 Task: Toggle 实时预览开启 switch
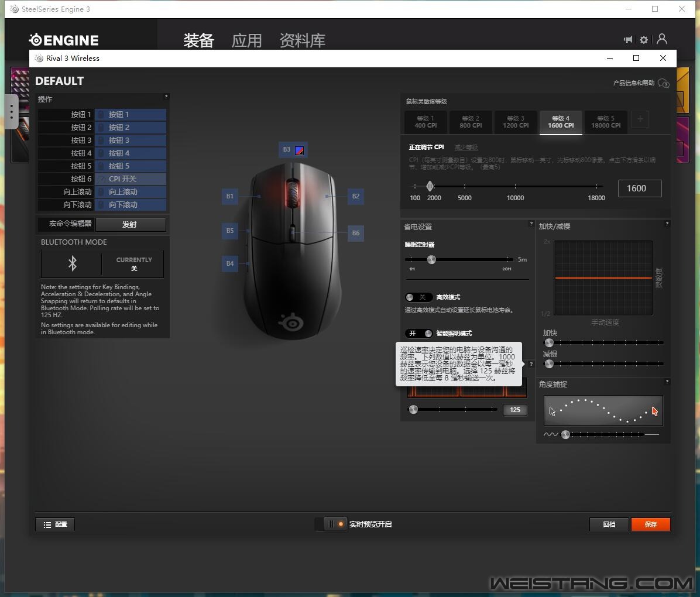pos(330,524)
